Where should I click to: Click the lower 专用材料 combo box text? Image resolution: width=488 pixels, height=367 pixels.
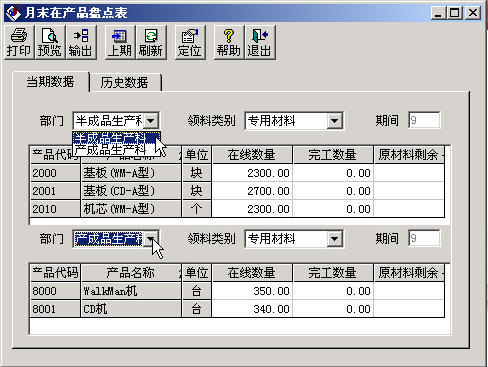[271, 239]
